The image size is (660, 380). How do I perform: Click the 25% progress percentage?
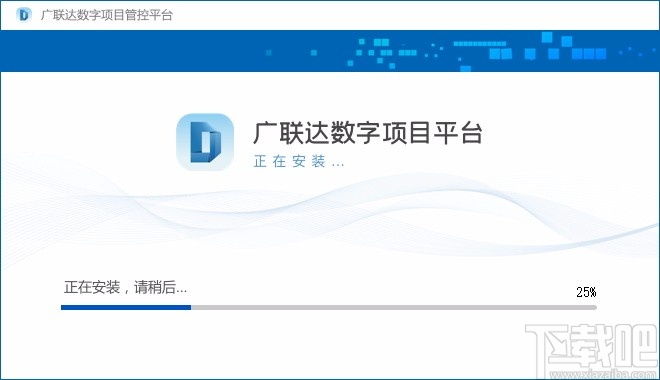coord(586,292)
